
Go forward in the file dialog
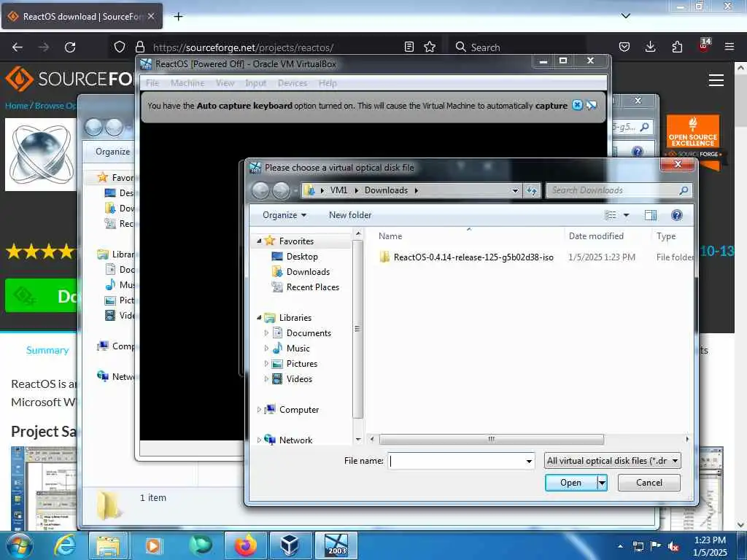tap(281, 190)
